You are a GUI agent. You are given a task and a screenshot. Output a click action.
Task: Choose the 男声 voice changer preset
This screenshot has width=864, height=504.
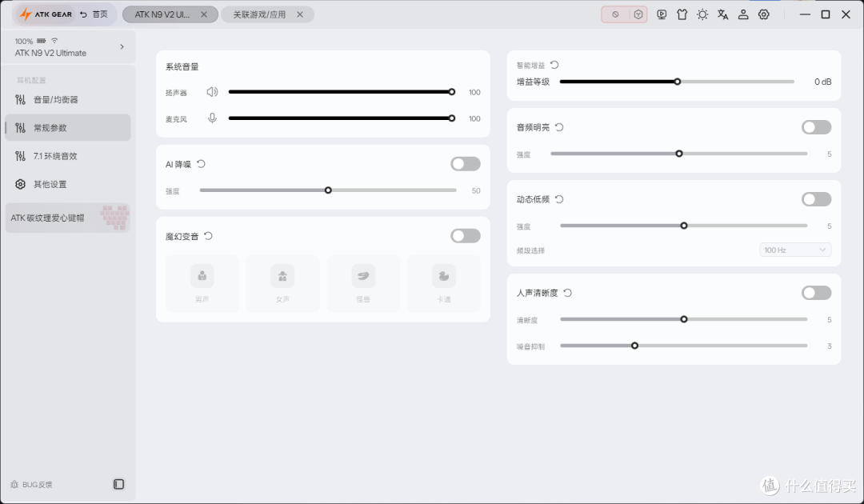pos(202,284)
